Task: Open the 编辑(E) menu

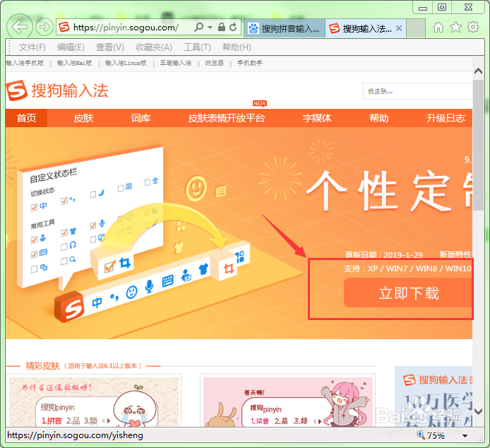Action: pyautogui.click(x=71, y=47)
